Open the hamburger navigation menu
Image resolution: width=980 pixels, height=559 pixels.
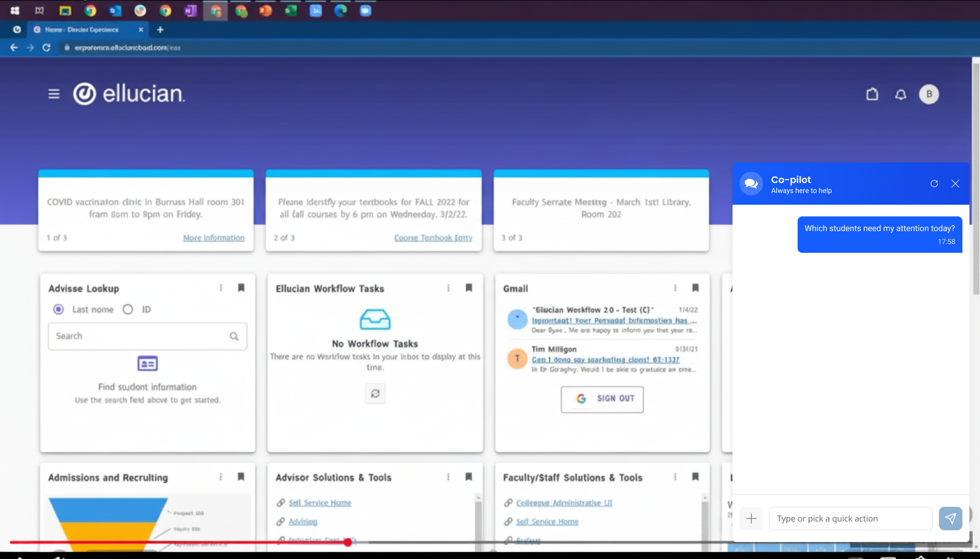pyautogui.click(x=54, y=94)
